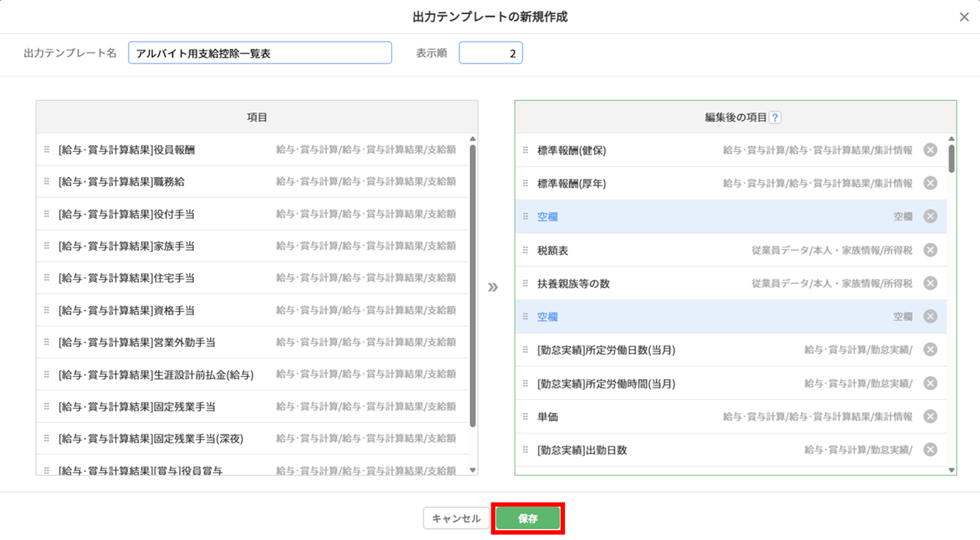The height and width of the screenshot is (540, 980).
Task: Remove [勤怠実績]出勤日数 via its X icon
Action: 930,450
